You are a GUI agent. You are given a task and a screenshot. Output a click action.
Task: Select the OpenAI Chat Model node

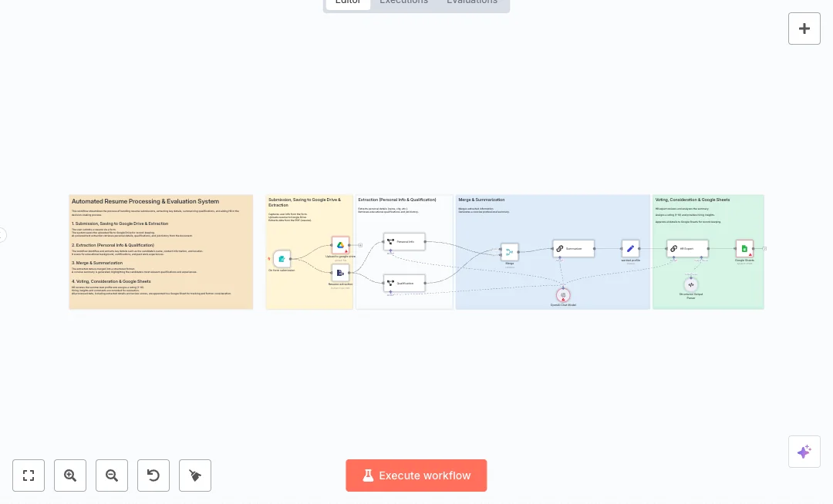coord(563,295)
